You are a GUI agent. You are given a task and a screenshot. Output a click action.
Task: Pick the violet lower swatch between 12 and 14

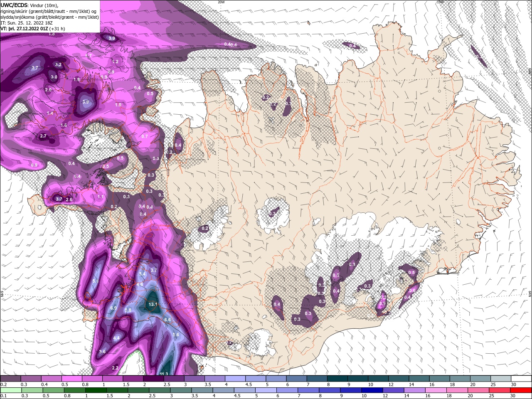pos(393,390)
